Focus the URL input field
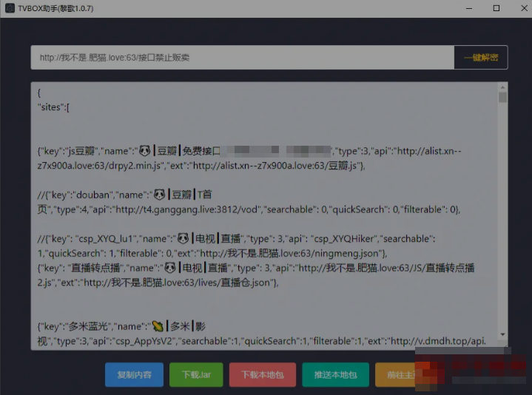This screenshot has width=532, height=395. [x=243, y=57]
